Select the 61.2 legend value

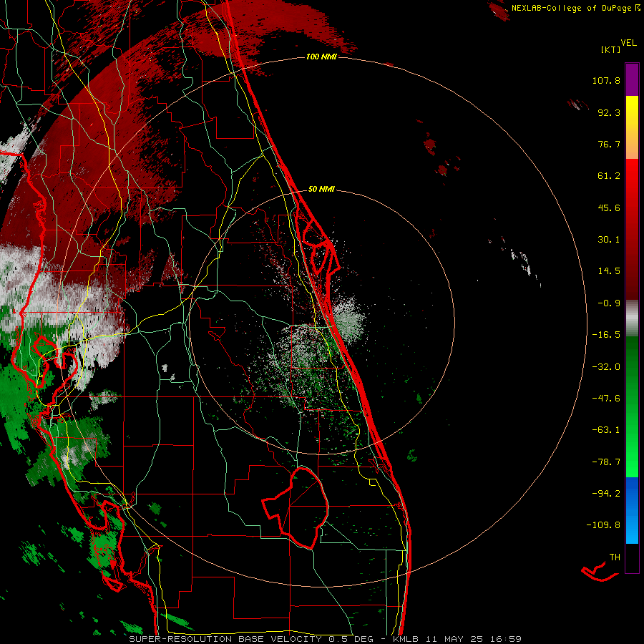point(609,176)
